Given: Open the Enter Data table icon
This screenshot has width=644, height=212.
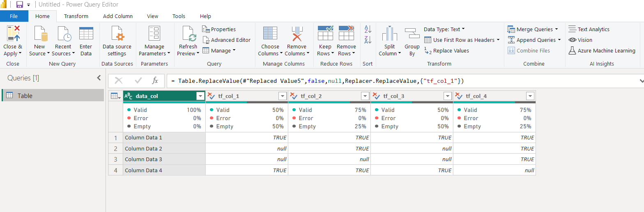Looking at the screenshot, I should pos(86,33).
